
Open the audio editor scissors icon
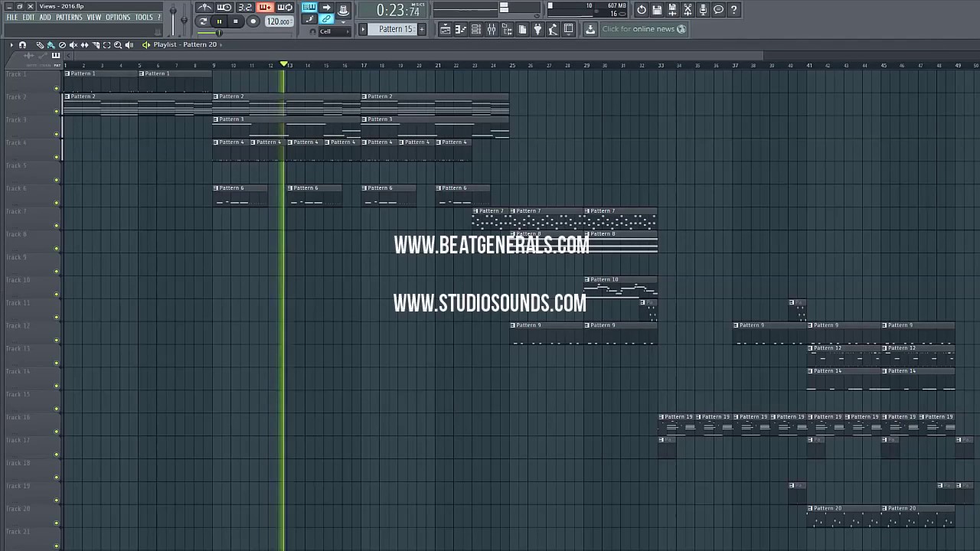coord(688,10)
